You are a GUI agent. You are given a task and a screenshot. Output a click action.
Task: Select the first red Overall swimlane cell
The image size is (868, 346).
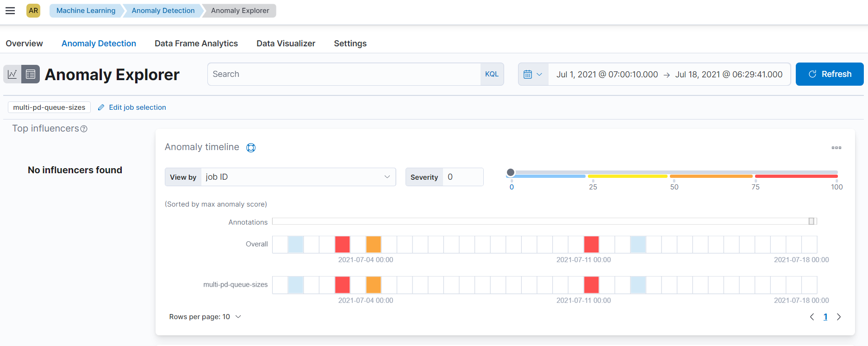(x=342, y=245)
